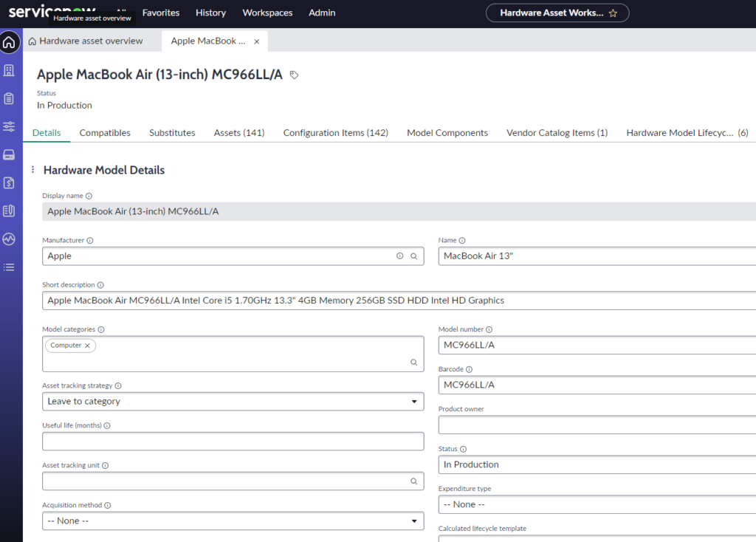Select the analytics gauge icon in the sidebar
The image size is (756, 542).
(x=10, y=239)
